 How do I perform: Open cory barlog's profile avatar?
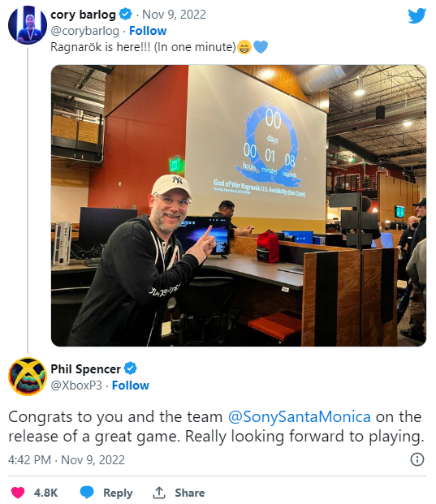tap(28, 24)
